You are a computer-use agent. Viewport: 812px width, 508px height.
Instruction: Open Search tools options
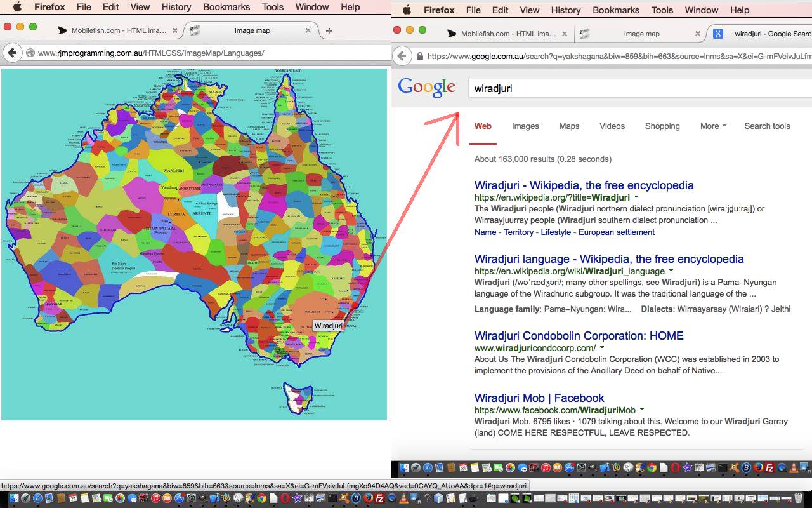pos(767,126)
